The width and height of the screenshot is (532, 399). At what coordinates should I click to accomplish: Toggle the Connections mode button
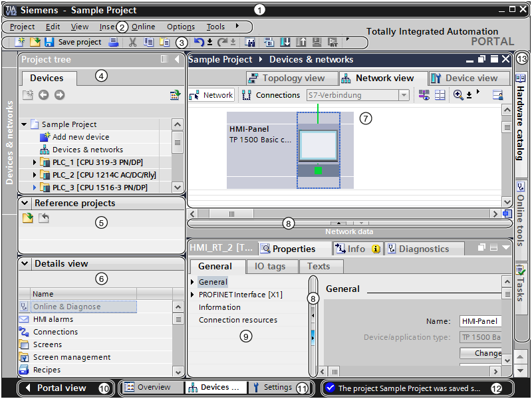[271, 95]
